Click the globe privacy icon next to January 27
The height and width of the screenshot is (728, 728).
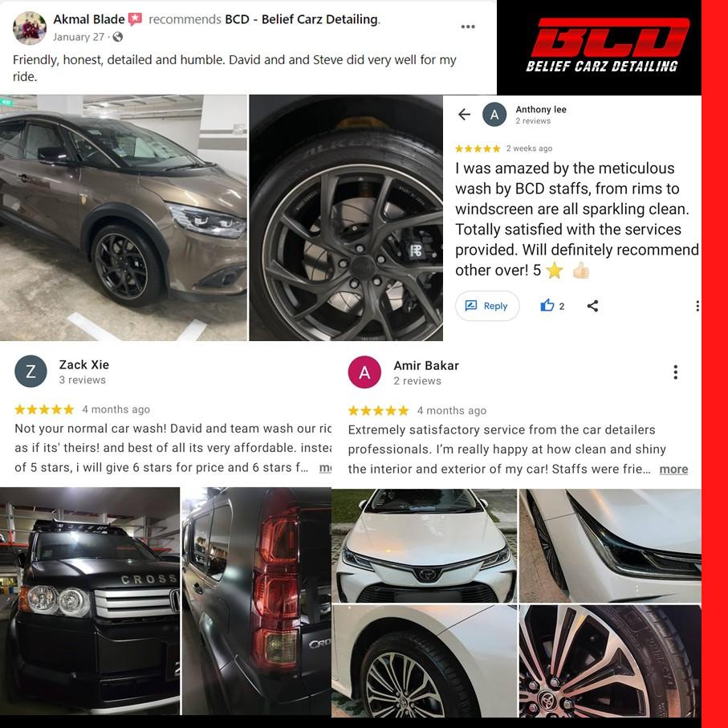(x=118, y=37)
